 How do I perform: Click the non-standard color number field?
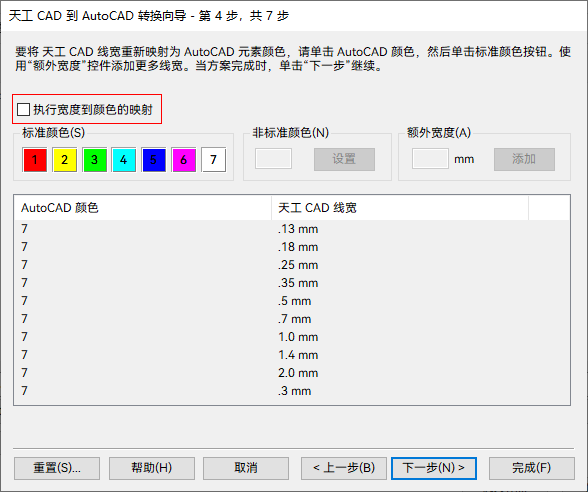(x=273, y=159)
